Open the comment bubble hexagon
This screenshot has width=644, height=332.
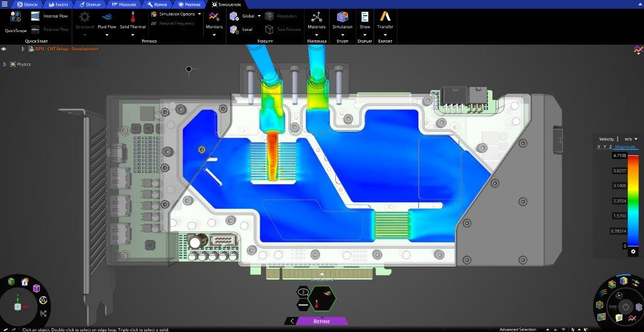[303, 292]
